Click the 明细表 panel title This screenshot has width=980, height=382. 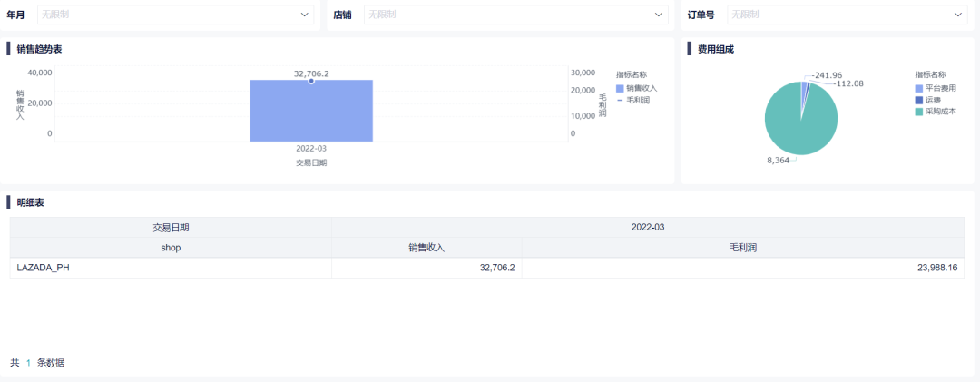30,202
